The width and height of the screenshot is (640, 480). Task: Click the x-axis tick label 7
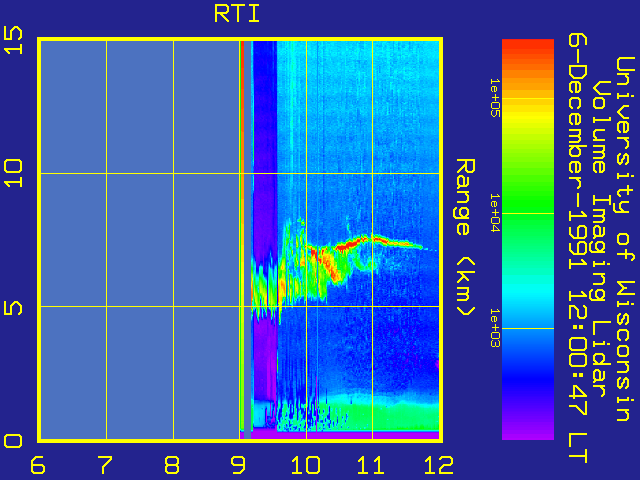pos(105,465)
